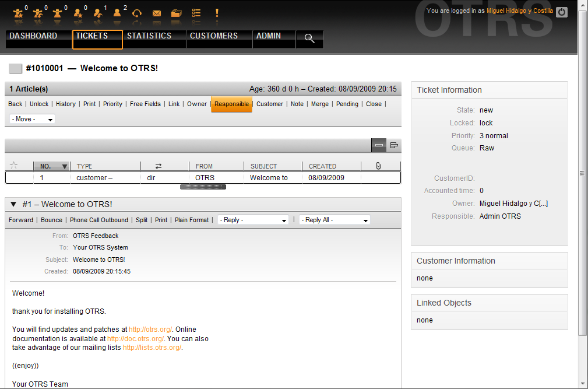The image size is (588, 389).
Task: Open the Move queue dropdown
Action: pos(32,119)
